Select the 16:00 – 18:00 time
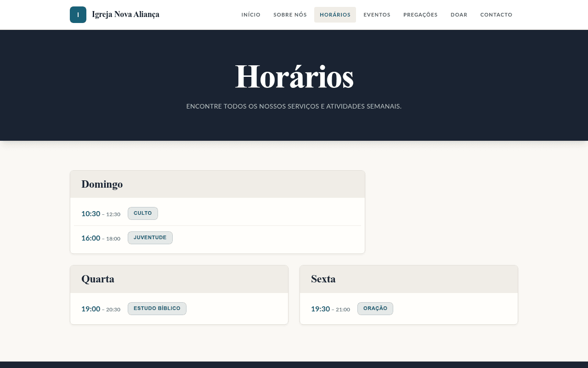The height and width of the screenshot is (368, 588). pyautogui.click(x=101, y=238)
